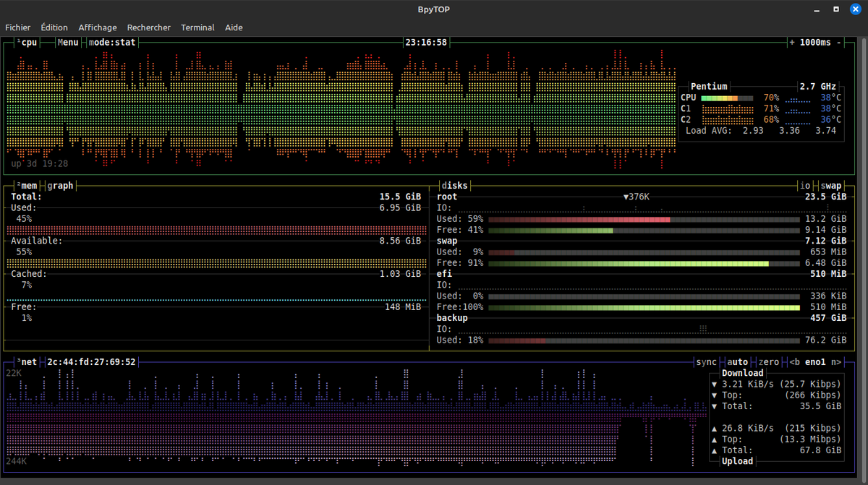Click the backup 457 GiB size

tap(828, 318)
